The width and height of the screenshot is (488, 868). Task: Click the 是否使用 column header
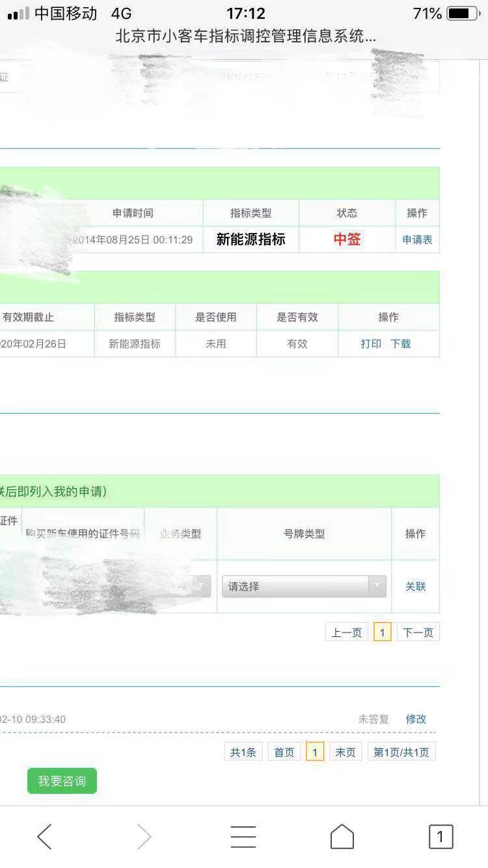point(216,318)
